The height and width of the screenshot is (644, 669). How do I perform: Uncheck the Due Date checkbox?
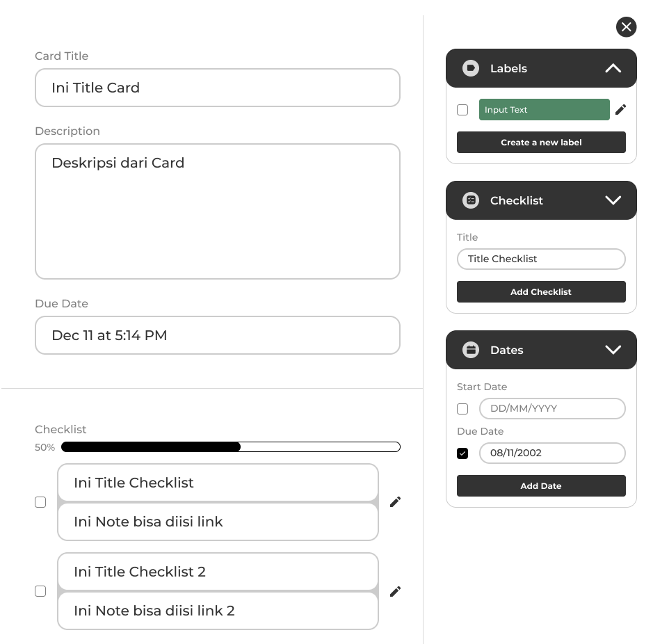click(462, 453)
